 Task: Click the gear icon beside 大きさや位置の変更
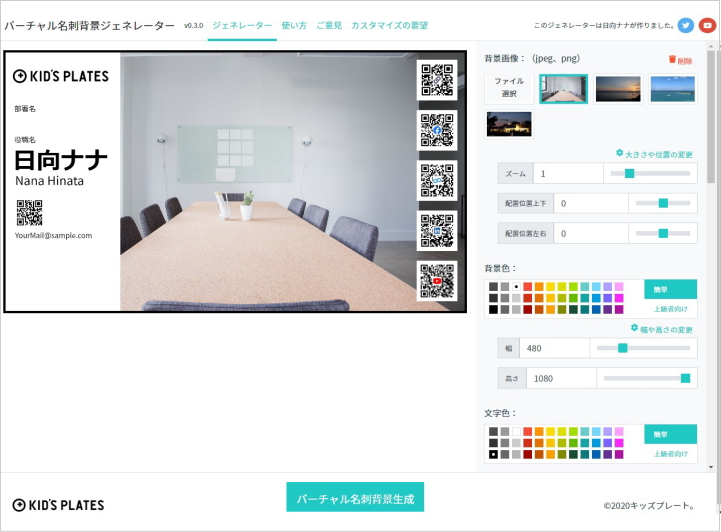620,153
